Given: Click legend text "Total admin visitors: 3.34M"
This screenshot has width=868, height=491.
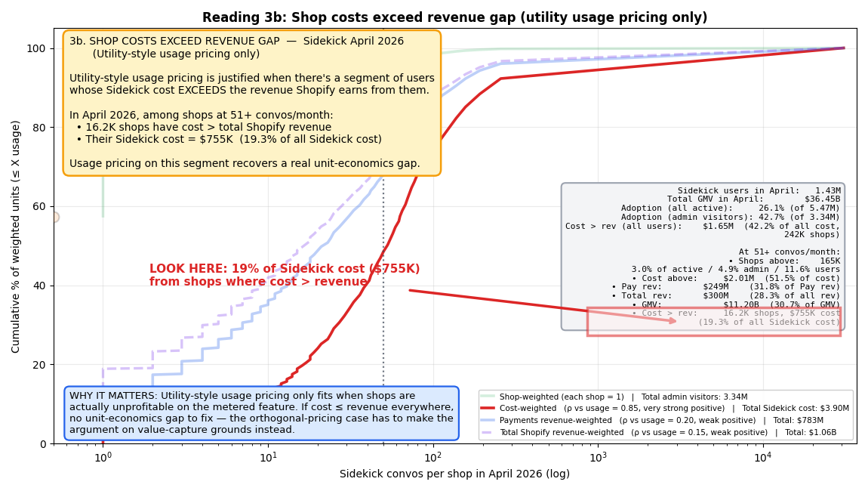Looking at the screenshot, I should [x=694, y=397].
